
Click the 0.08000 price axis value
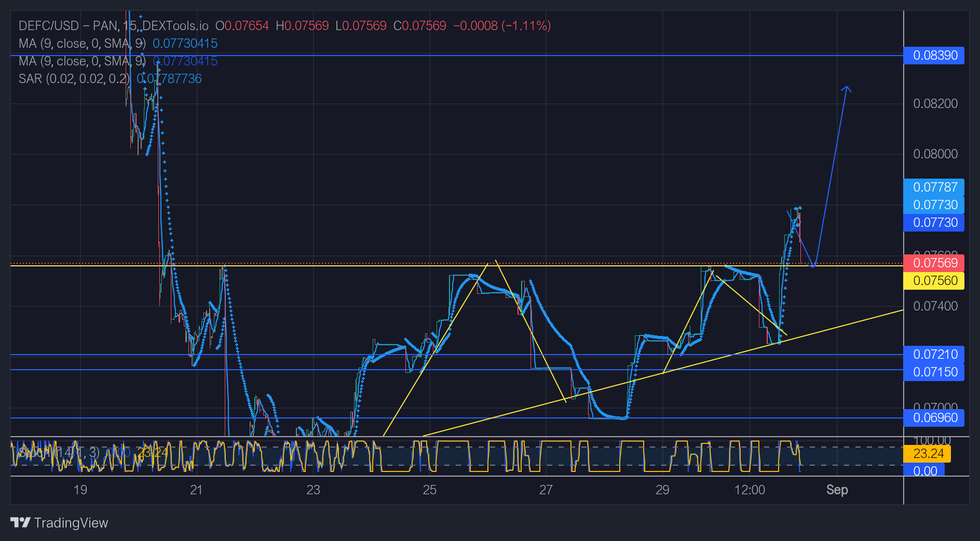[935, 154]
